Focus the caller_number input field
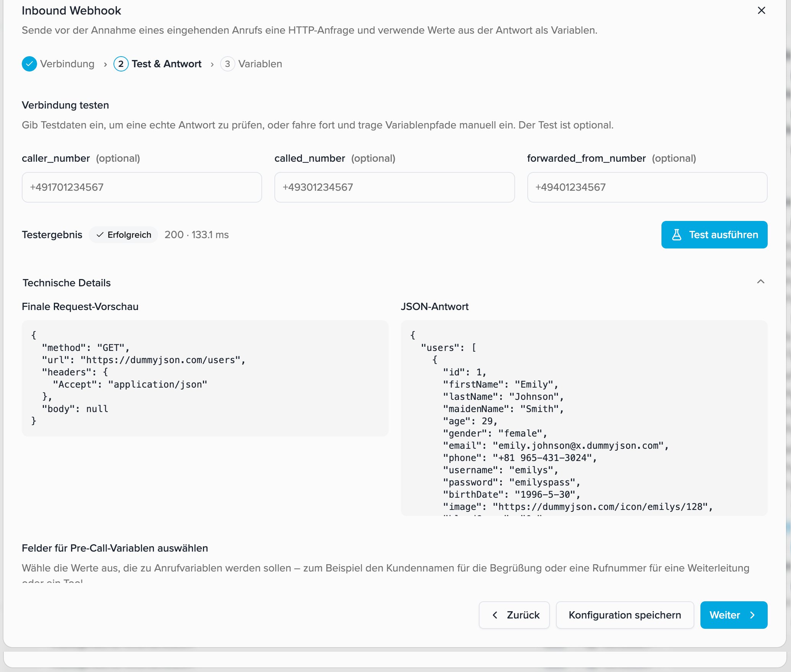The height and width of the screenshot is (672, 791). 142,187
